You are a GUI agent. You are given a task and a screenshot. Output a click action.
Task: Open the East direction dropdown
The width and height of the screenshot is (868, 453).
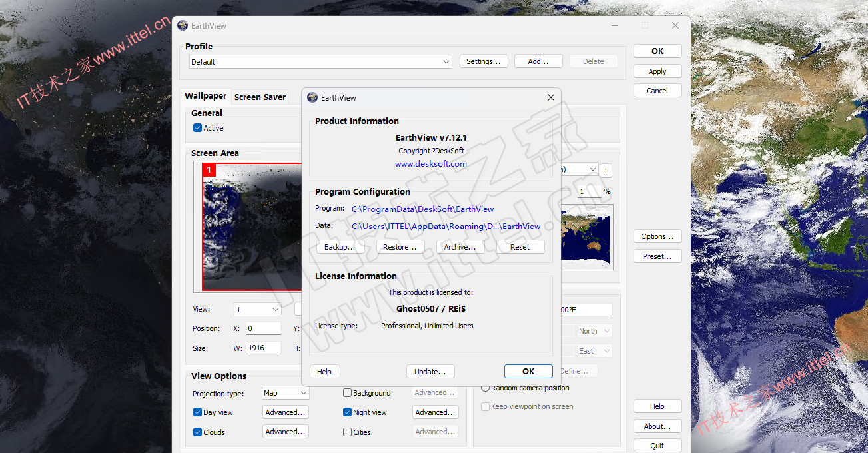click(x=594, y=351)
